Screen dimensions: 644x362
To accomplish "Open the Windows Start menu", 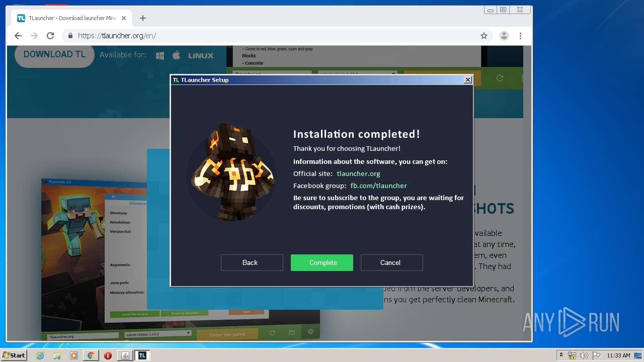I will [x=14, y=355].
